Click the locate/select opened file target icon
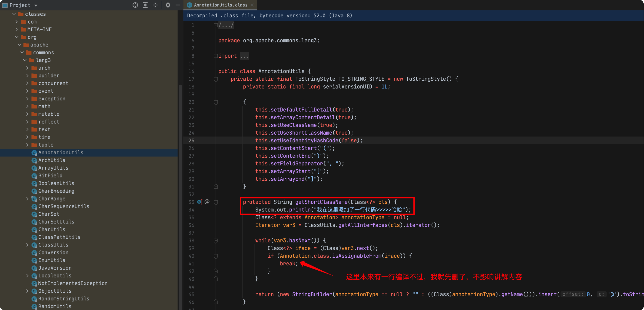The width and height of the screenshot is (644, 310). tap(135, 5)
